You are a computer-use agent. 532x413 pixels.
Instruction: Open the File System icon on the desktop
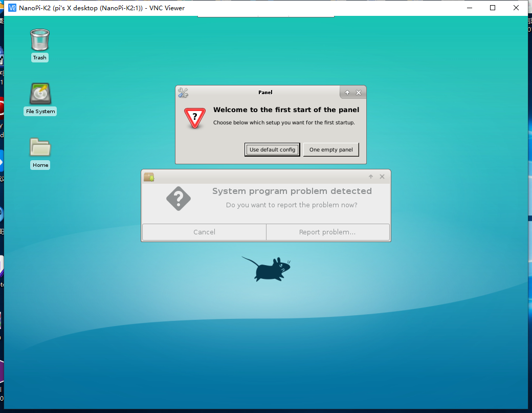(x=39, y=94)
